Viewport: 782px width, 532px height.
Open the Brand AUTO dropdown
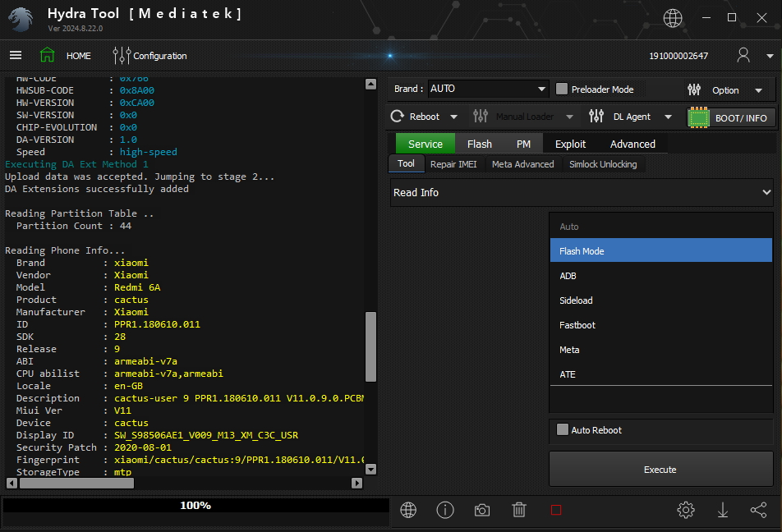[488, 89]
